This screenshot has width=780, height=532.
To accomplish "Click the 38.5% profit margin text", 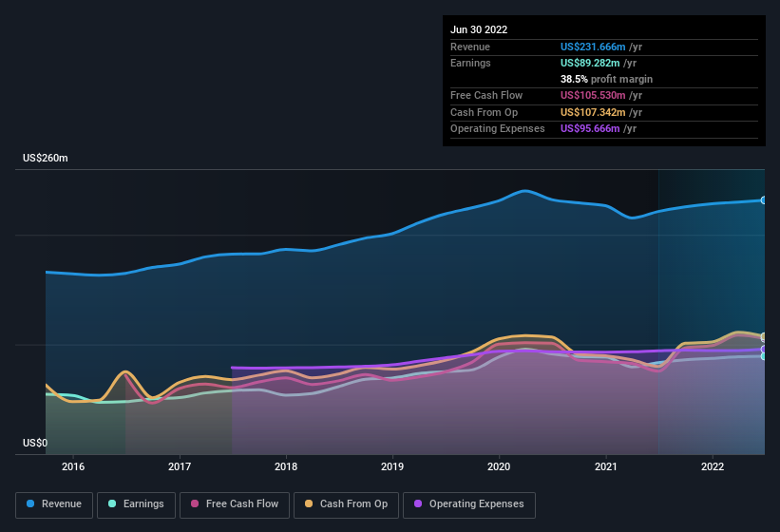I will [x=606, y=79].
